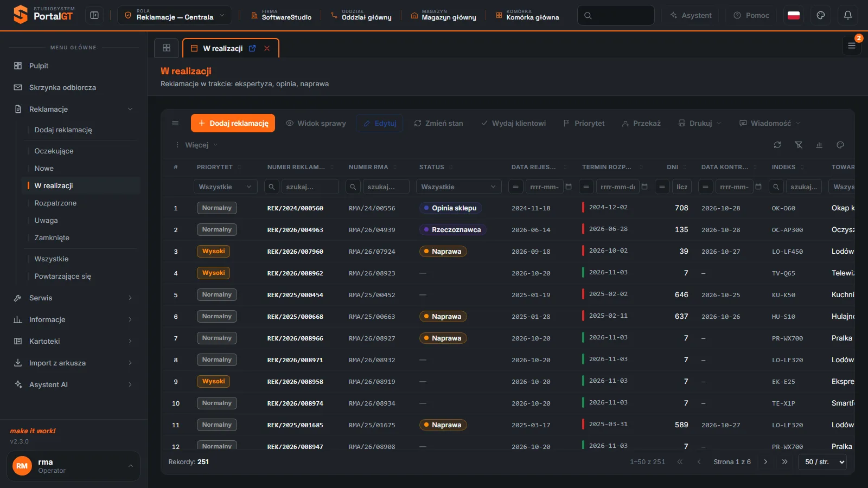Image resolution: width=868 pixels, height=488 pixels.
Task: Focus the global search field in header
Action: coord(616,15)
